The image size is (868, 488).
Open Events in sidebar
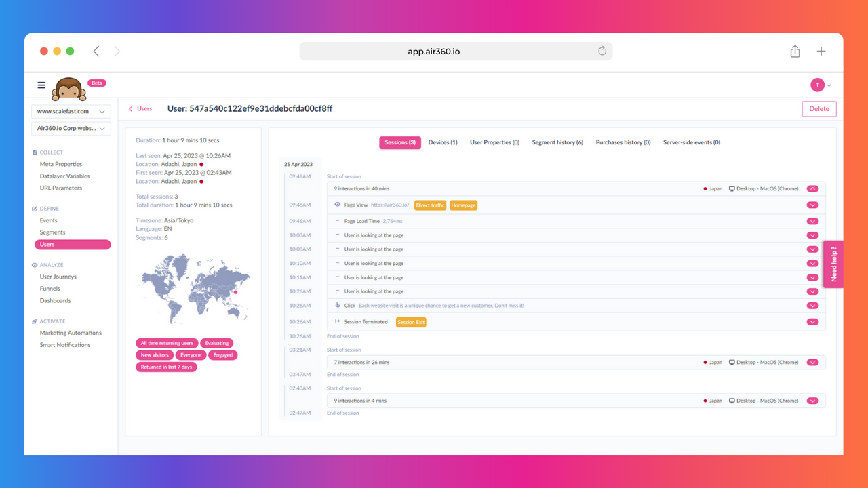click(48, 220)
